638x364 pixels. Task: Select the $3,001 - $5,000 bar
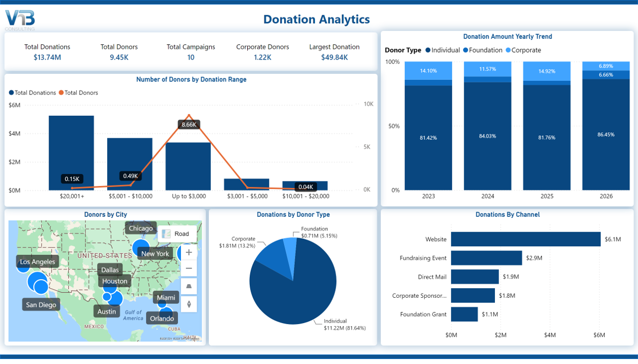click(x=246, y=185)
